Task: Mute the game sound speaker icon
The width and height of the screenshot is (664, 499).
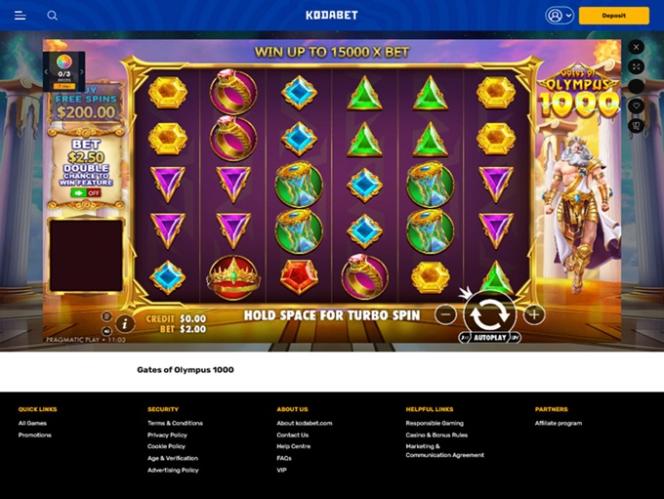Action: coord(107,331)
